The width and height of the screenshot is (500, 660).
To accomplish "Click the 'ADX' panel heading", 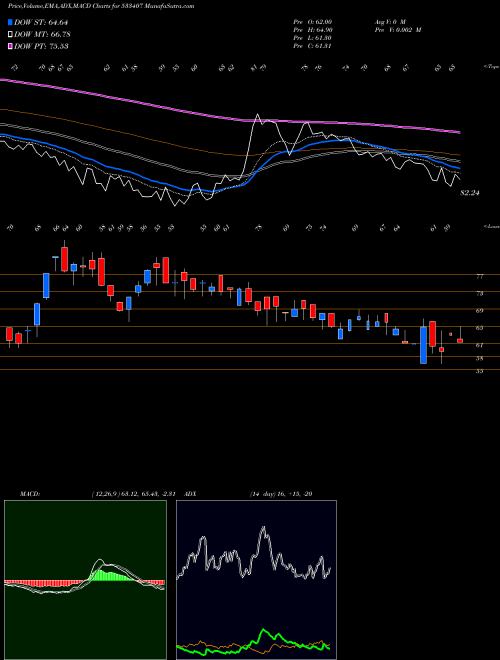I will [190, 494].
